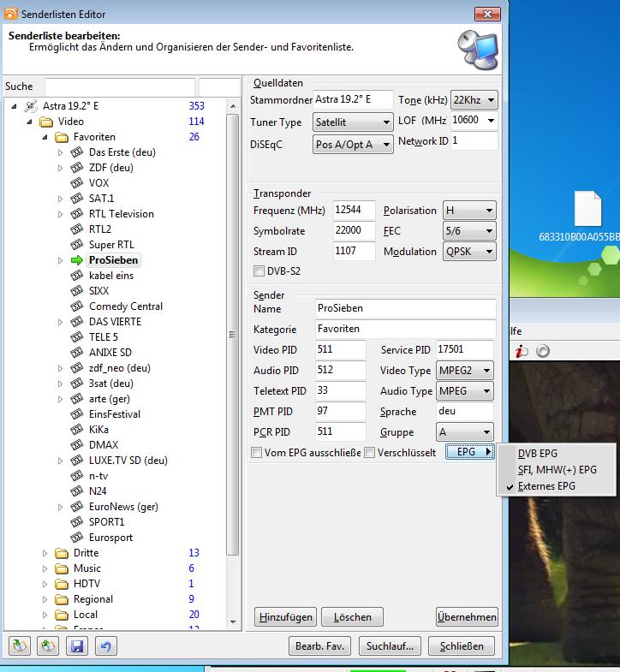The height and width of the screenshot is (672, 620).
Task: Open the Audio Type MPEG dropdown
Action: pos(465,391)
